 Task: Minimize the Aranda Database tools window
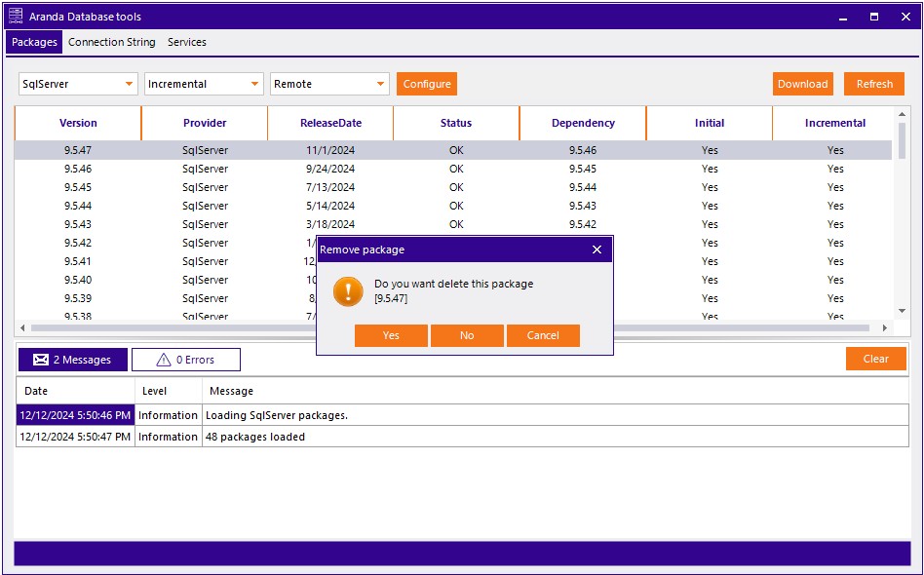(843, 17)
